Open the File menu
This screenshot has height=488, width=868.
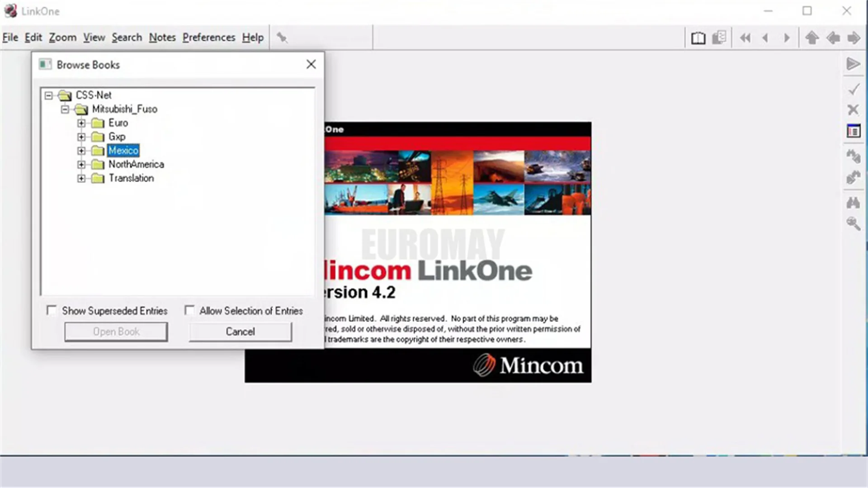pos(10,38)
